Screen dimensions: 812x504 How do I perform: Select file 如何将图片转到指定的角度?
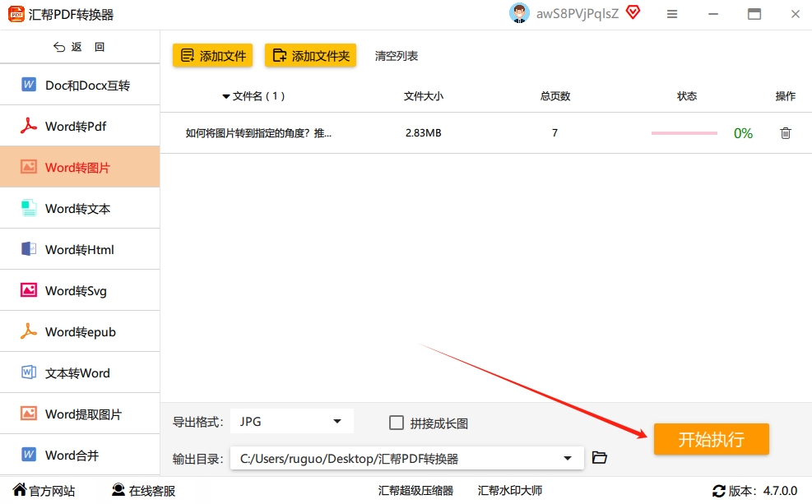click(x=258, y=133)
